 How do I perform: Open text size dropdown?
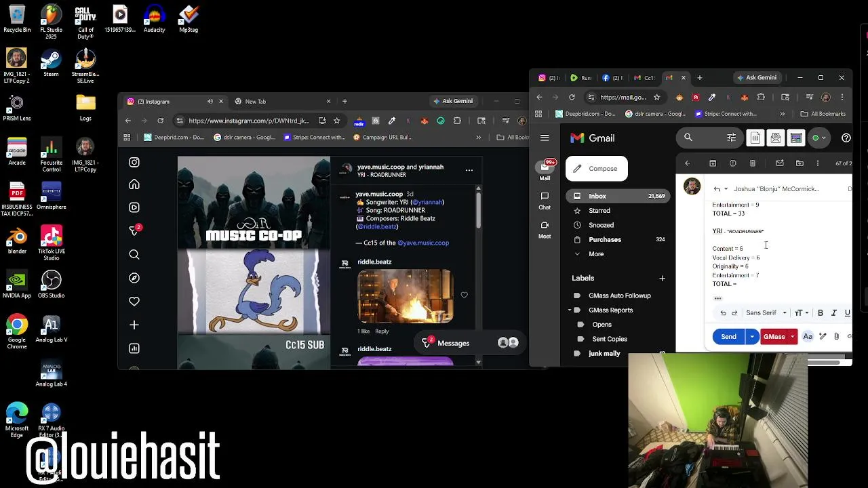(x=802, y=313)
